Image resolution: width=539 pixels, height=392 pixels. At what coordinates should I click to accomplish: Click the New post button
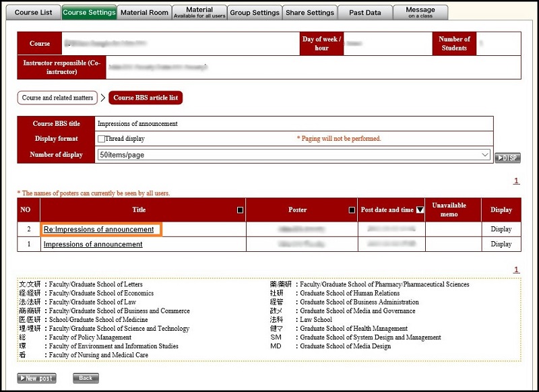[x=36, y=379]
